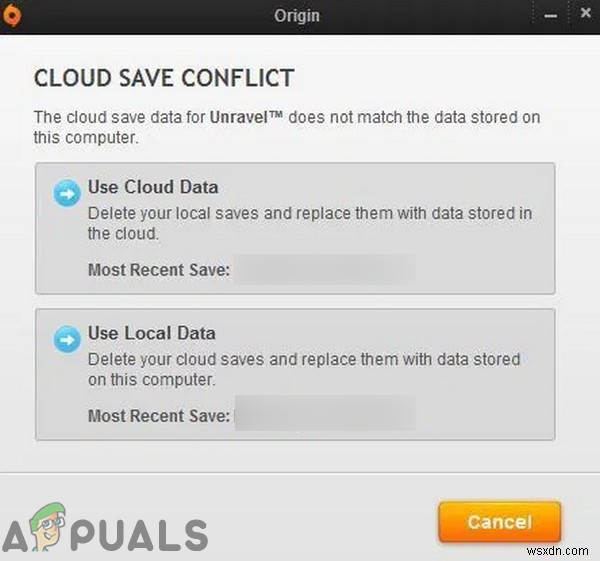Click the Origin title text

(297, 15)
